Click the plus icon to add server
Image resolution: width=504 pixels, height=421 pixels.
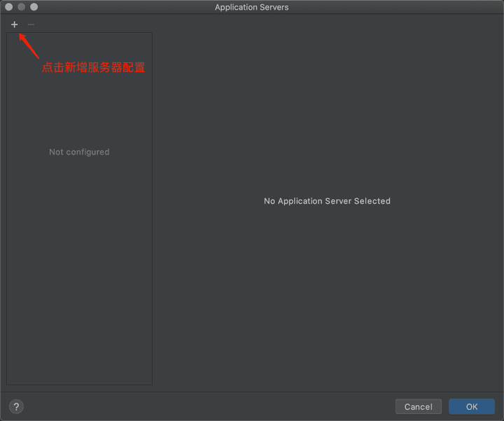[x=14, y=24]
